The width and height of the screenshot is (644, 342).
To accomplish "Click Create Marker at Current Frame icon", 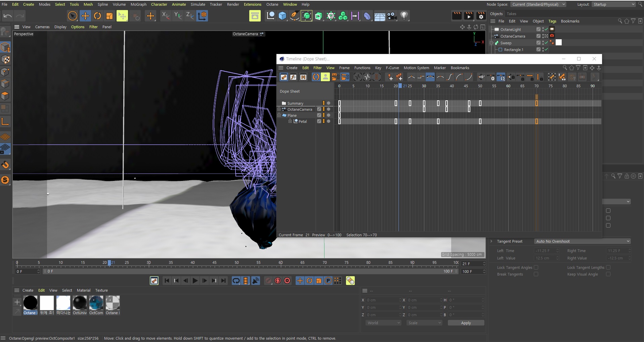I will point(390,77).
